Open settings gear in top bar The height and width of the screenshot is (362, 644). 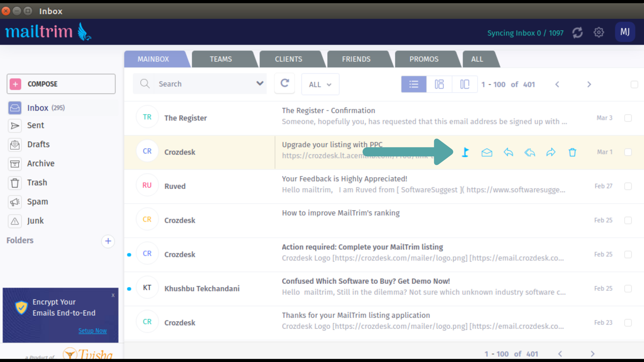599,32
